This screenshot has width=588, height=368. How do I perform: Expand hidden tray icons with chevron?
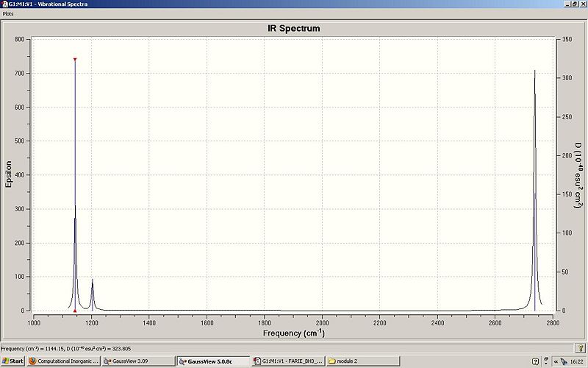coord(556,361)
